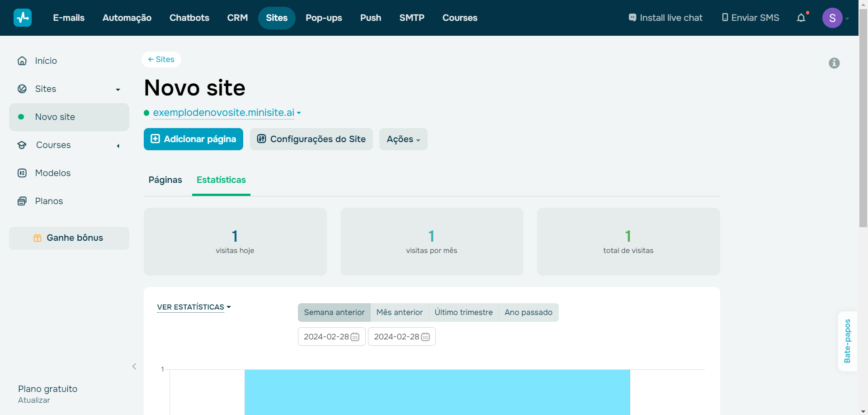Open the user avatar menu
868x415 pixels.
(x=832, y=18)
